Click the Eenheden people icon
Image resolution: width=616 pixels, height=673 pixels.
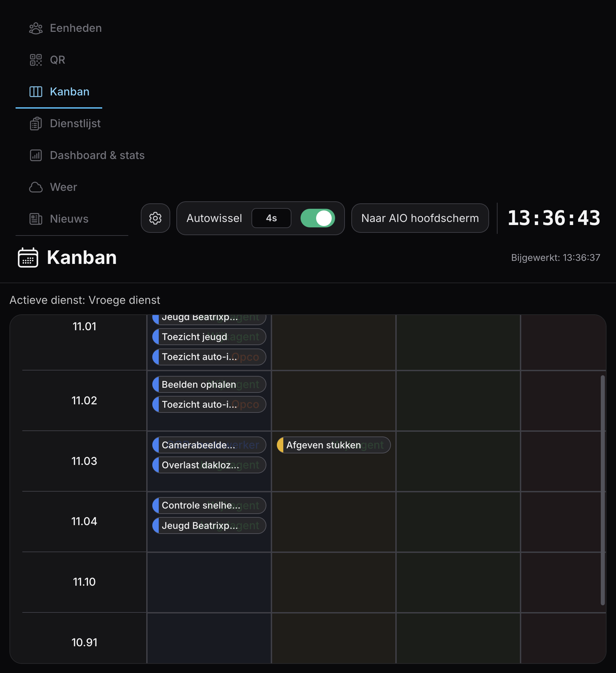36,28
